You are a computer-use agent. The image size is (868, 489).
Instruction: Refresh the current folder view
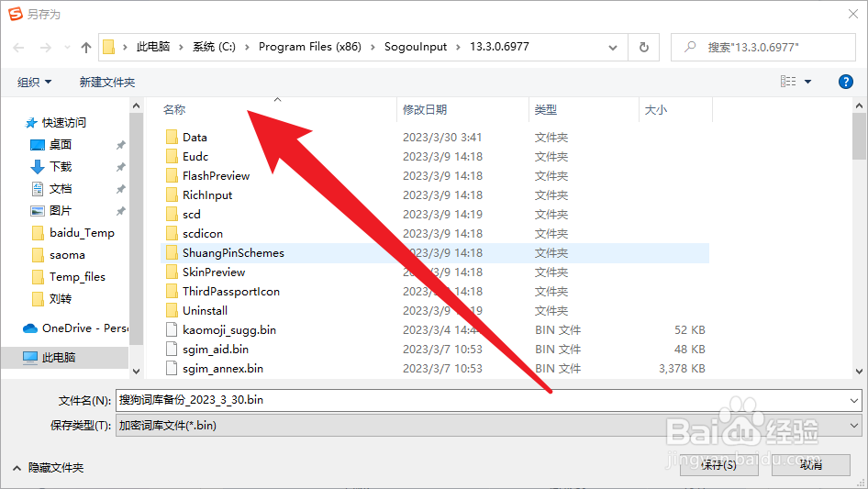644,47
